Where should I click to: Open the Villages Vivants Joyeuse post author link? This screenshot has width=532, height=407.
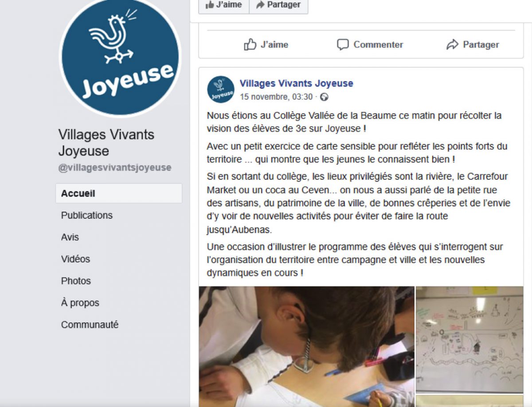297,83
